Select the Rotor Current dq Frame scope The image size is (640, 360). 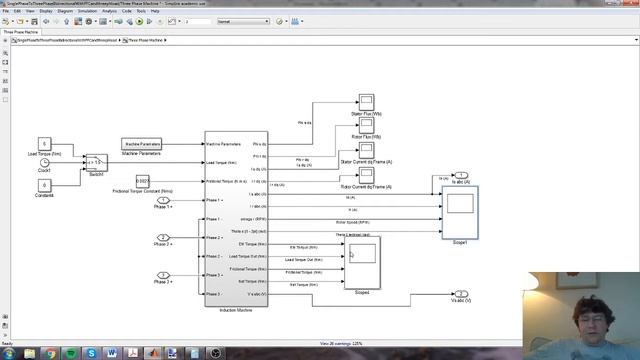(x=366, y=175)
